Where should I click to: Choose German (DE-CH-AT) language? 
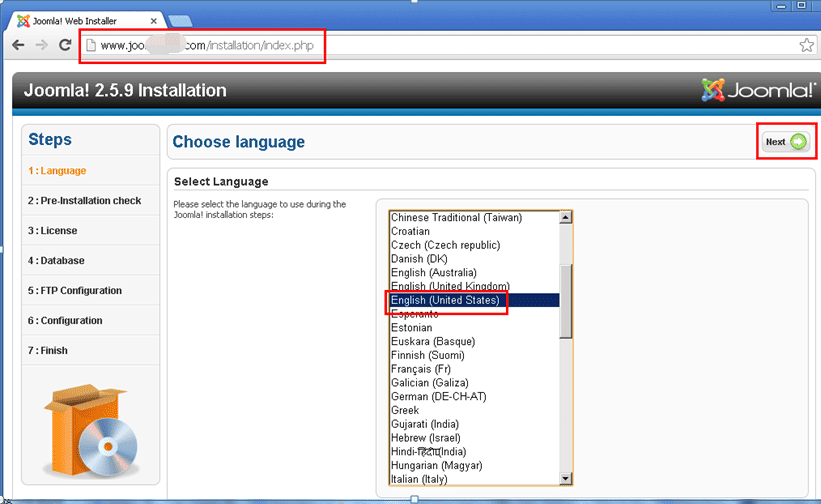(474, 397)
